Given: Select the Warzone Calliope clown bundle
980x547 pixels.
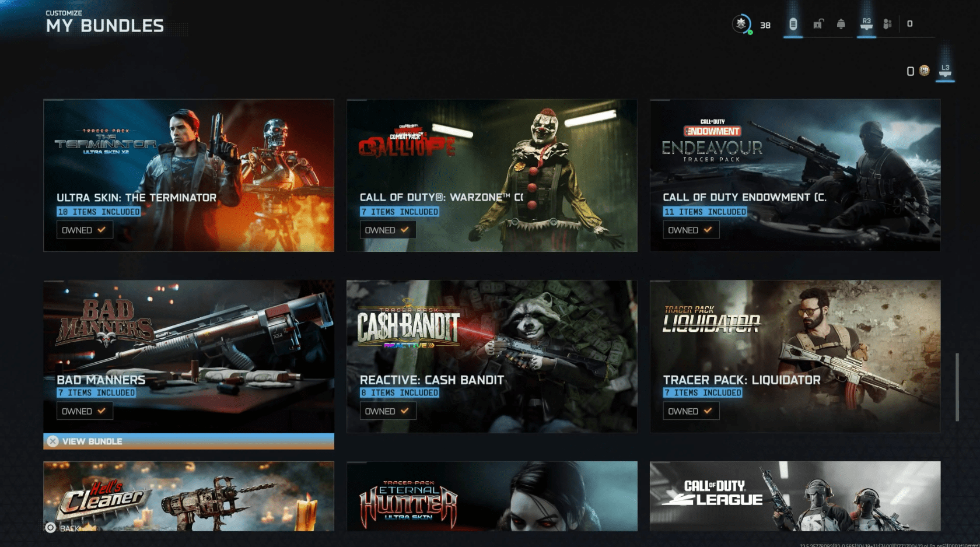Looking at the screenshot, I should [492, 175].
